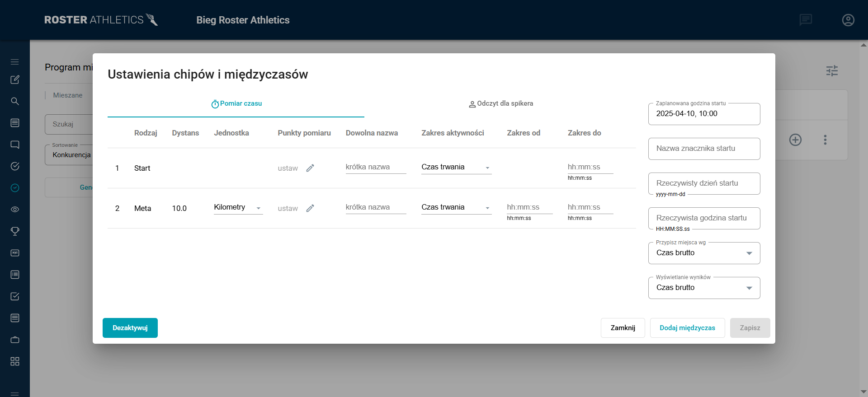The image size is (868, 397).
Task: Click Nazwa znacznika startu field
Action: pos(704,149)
